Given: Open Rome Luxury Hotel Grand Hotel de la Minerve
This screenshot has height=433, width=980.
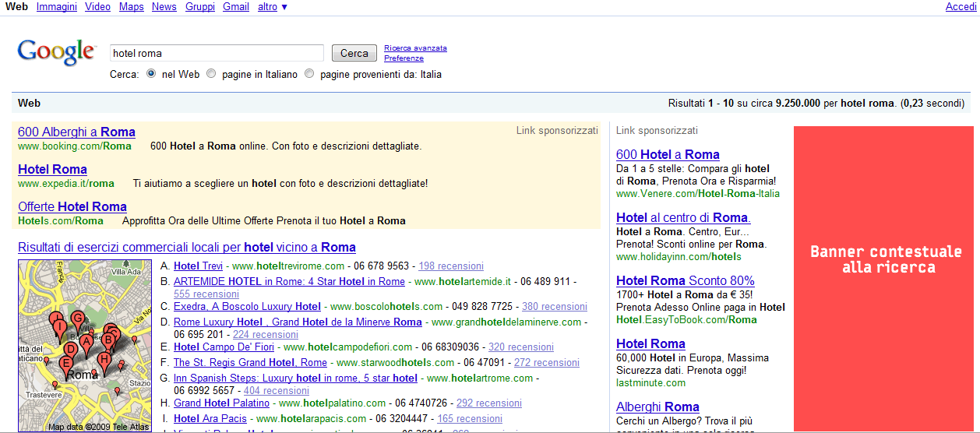Looking at the screenshot, I should [x=298, y=322].
